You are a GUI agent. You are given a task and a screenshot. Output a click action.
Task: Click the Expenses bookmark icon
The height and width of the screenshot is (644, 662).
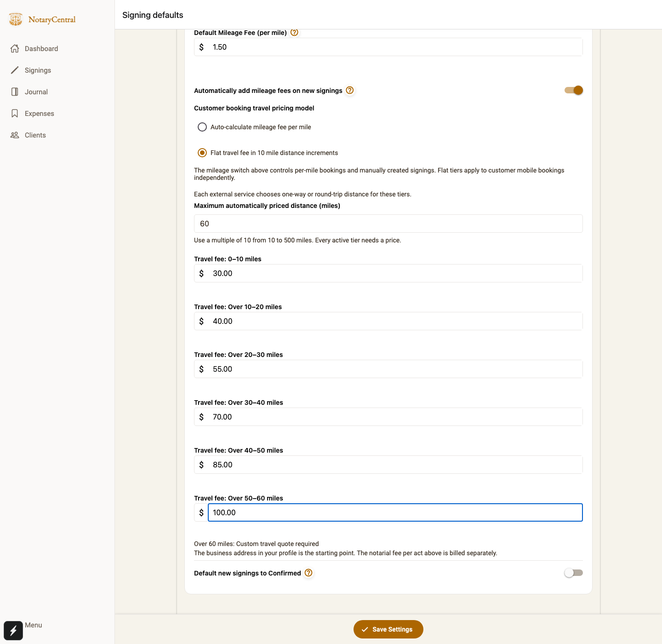tap(15, 113)
